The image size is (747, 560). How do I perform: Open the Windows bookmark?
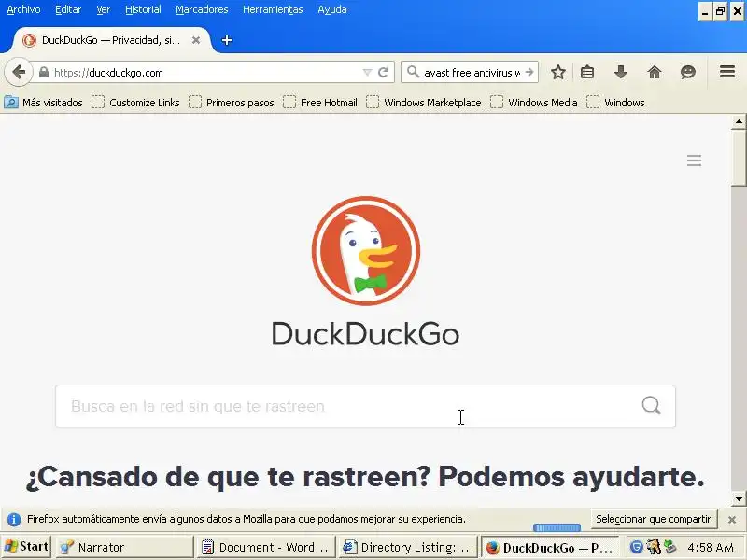[x=615, y=103]
